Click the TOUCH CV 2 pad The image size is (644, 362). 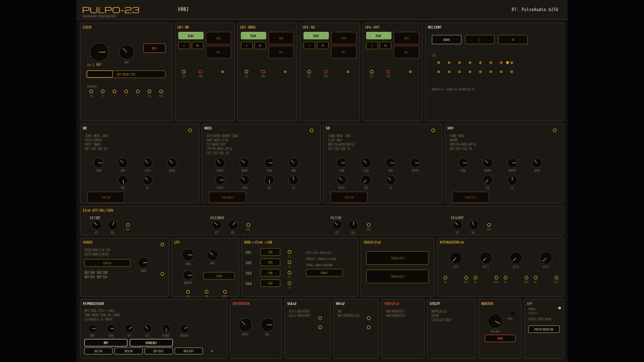click(x=397, y=277)
